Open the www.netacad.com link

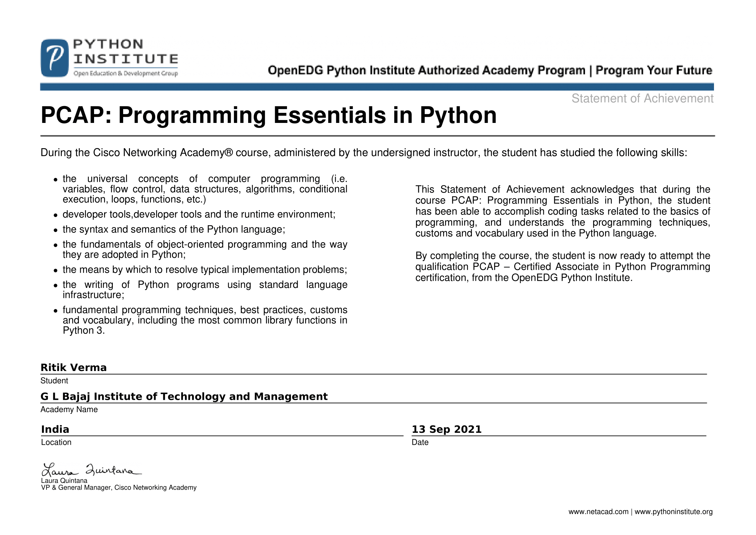(598, 512)
